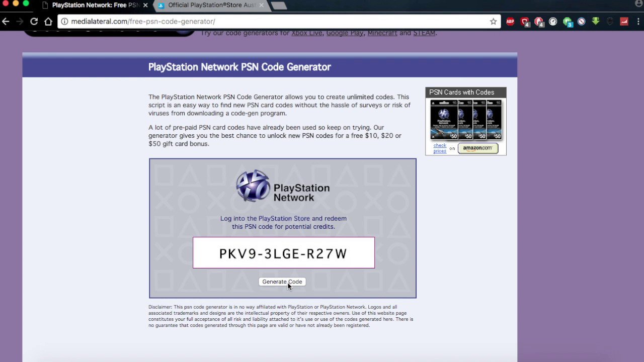This screenshot has height=362, width=644.
Task: Click the Generate Code button
Action: [x=282, y=282]
